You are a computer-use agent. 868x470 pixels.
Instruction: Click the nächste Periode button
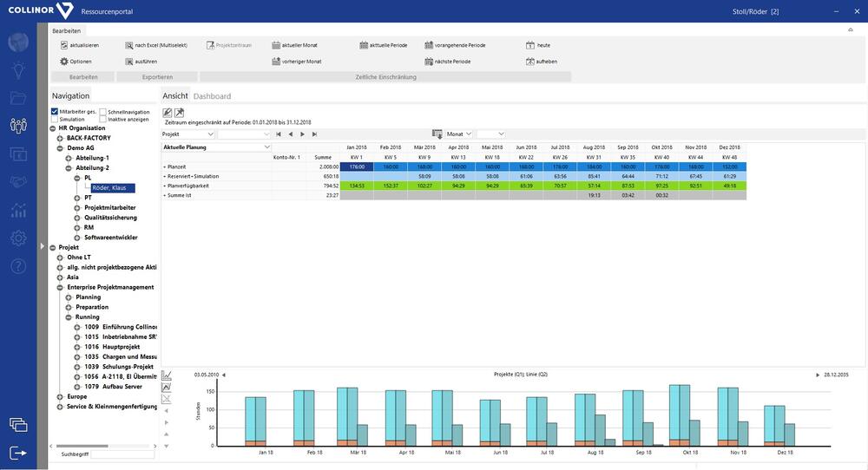(447, 62)
